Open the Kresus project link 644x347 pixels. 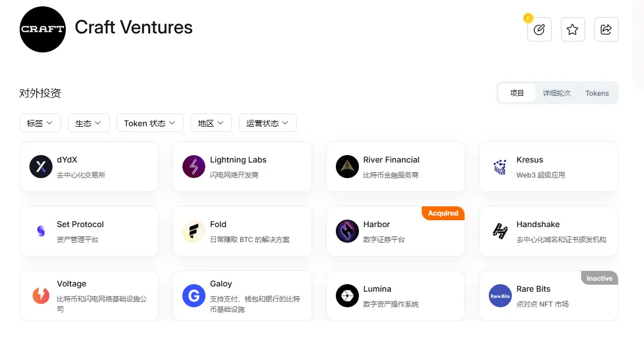coord(530,160)
